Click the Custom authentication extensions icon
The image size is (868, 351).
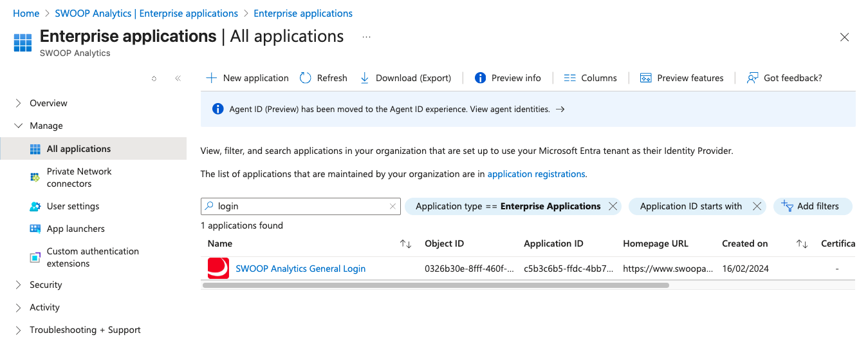coord(35,257)
